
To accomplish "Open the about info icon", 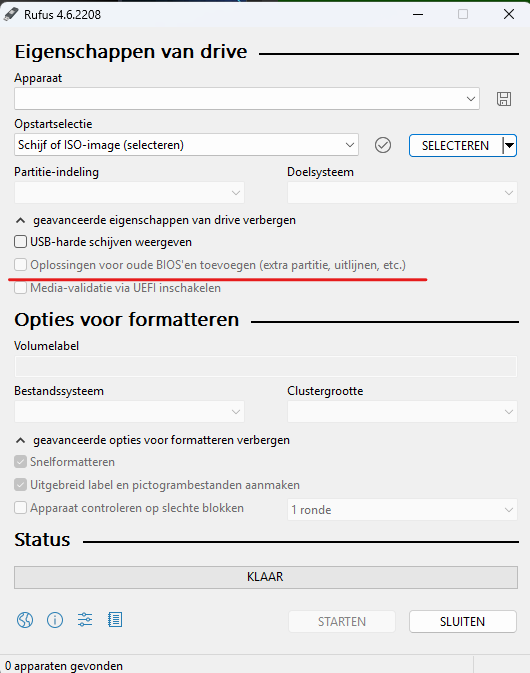I will click(x=55, y=620).
